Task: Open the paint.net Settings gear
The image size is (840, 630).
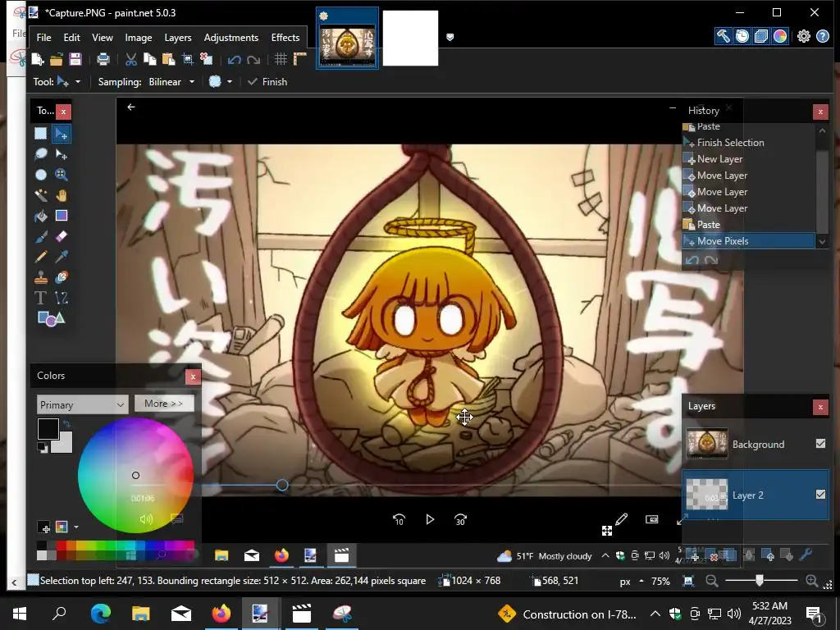Action: tap(804, 36)
